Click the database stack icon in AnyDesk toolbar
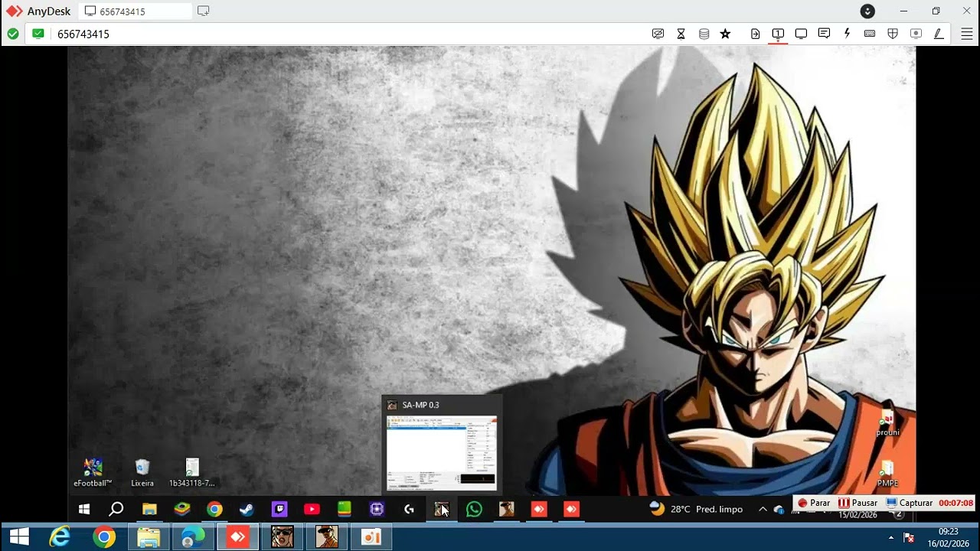The width and height of the screenshot is (980, 551). point(704,34)
